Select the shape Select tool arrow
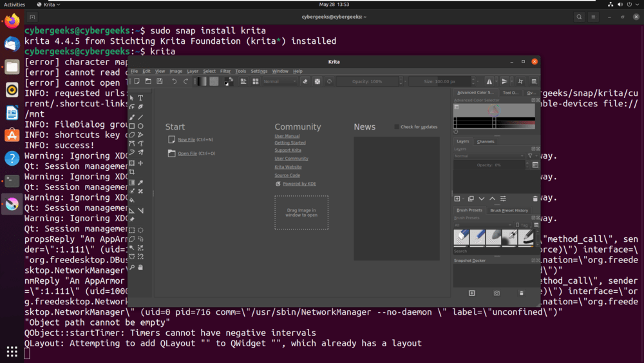The width and height of the screenshot is (644, 363). (132, 98)
